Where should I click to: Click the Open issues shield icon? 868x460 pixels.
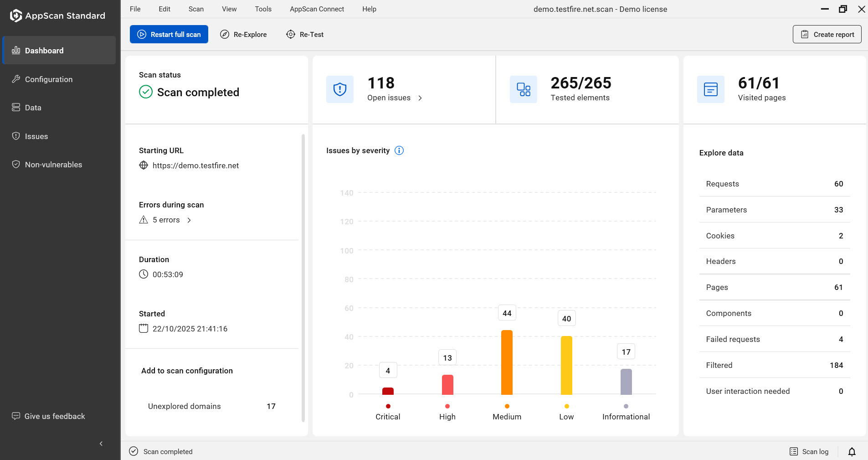coord(340,89)
